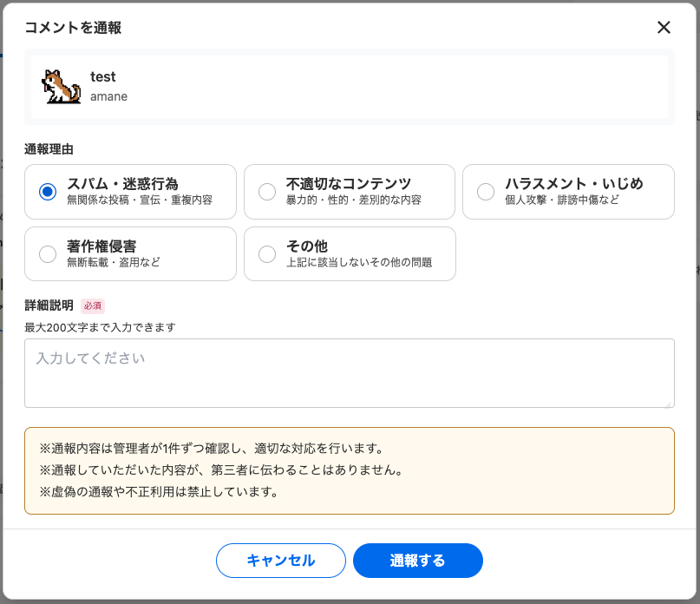Click the コメントを通報 dialog title
This screenshot has width=700, height=604.
pyautogui.click(x=73, y=28)
